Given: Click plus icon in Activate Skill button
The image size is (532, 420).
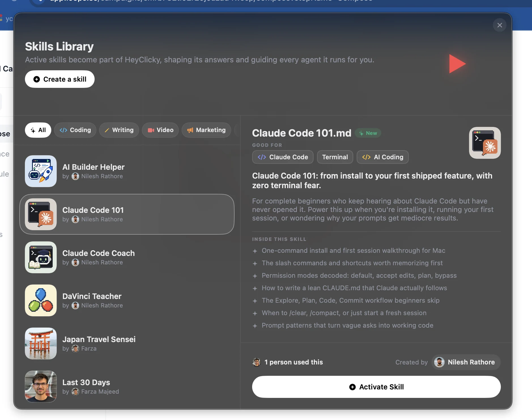Looking at the screenshot, I should click(x=352, y=387).
